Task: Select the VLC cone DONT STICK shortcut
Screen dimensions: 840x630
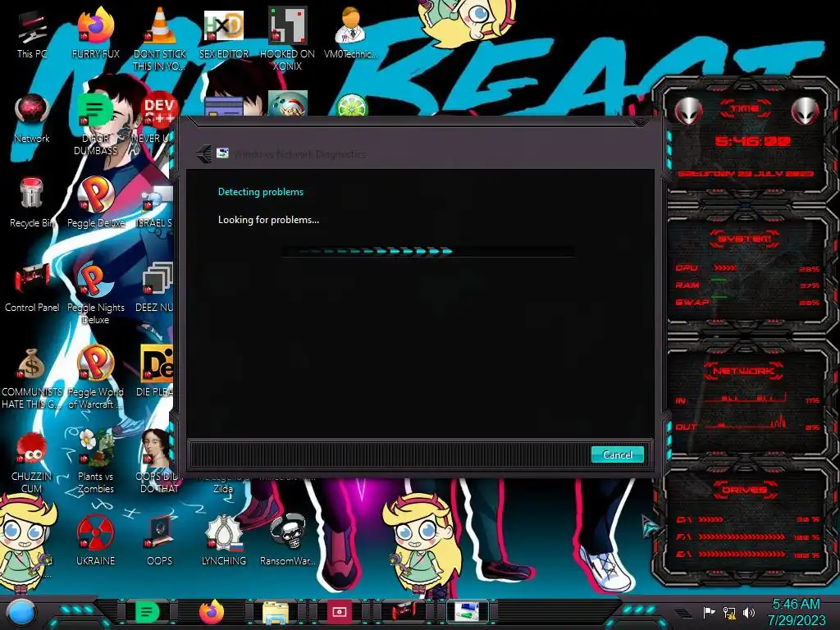Action: [x=160, y=39]
